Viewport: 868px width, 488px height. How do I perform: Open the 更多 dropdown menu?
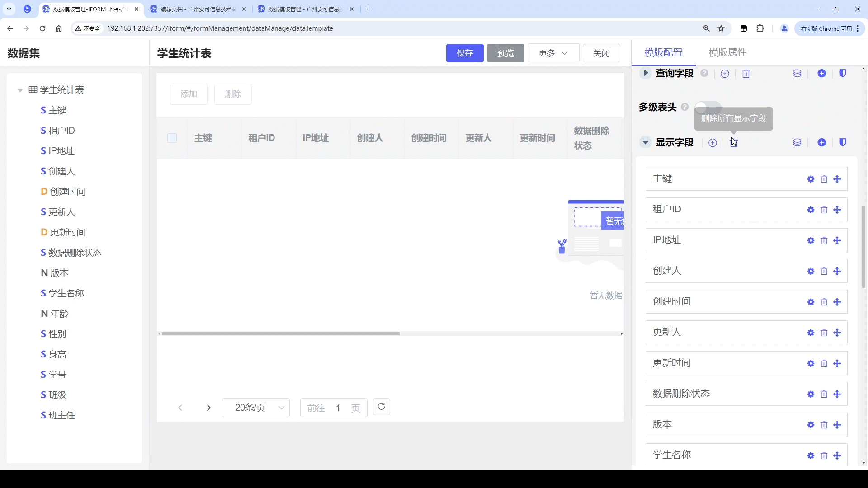[553, 53]
